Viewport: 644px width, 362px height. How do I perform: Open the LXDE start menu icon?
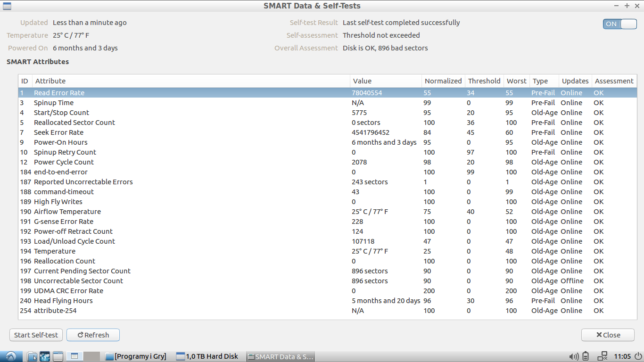pos(11,356)
